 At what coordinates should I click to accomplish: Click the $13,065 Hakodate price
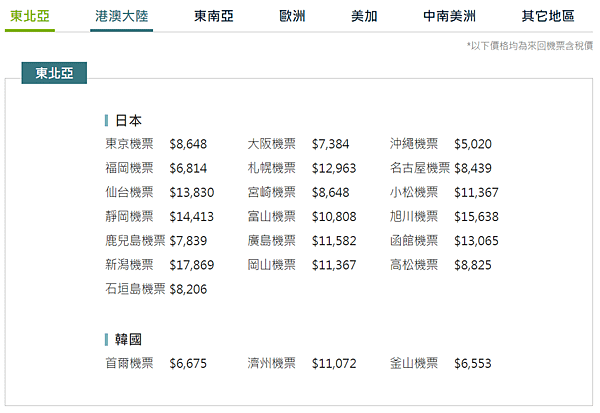click(476, 241)
